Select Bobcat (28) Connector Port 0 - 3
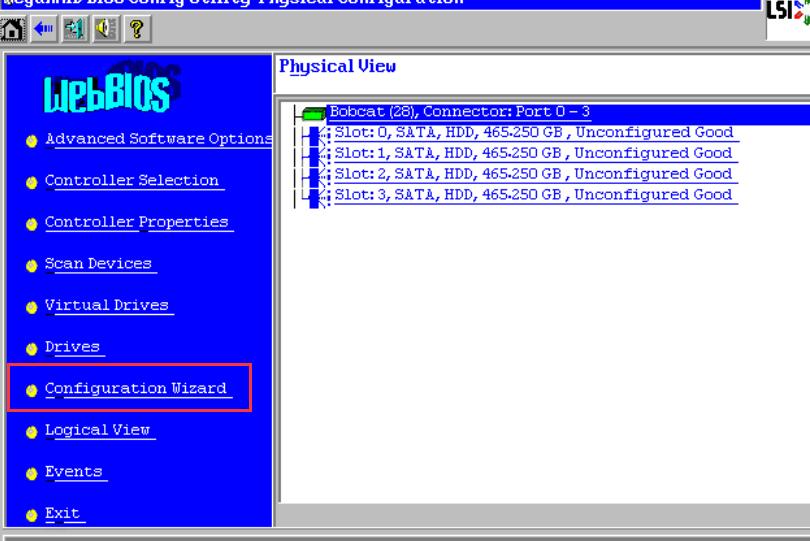Image resolution: width=810 pixels, height=541 pixels. coord(460,112)
